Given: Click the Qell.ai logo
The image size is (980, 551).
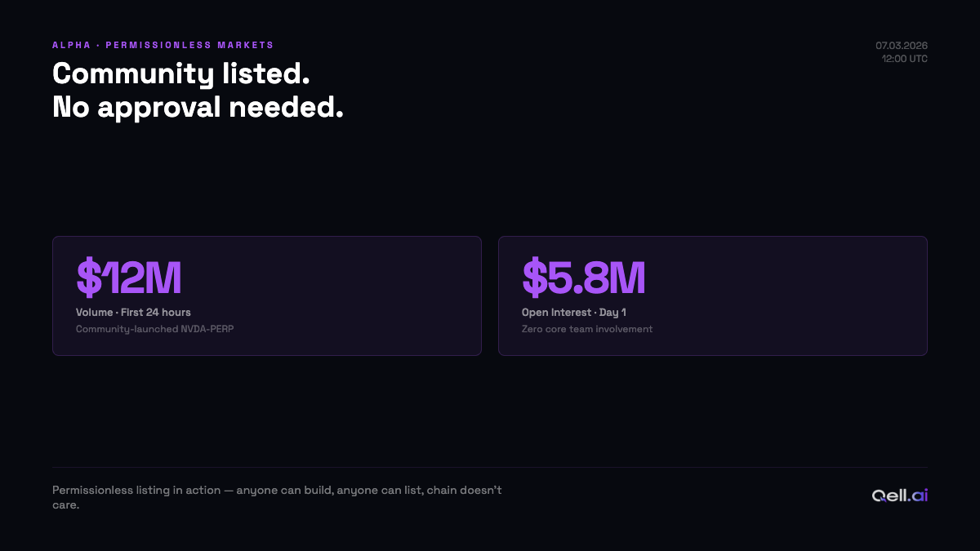Looking at the screenshot, I should pyautogui.click(x=900, y=495).
